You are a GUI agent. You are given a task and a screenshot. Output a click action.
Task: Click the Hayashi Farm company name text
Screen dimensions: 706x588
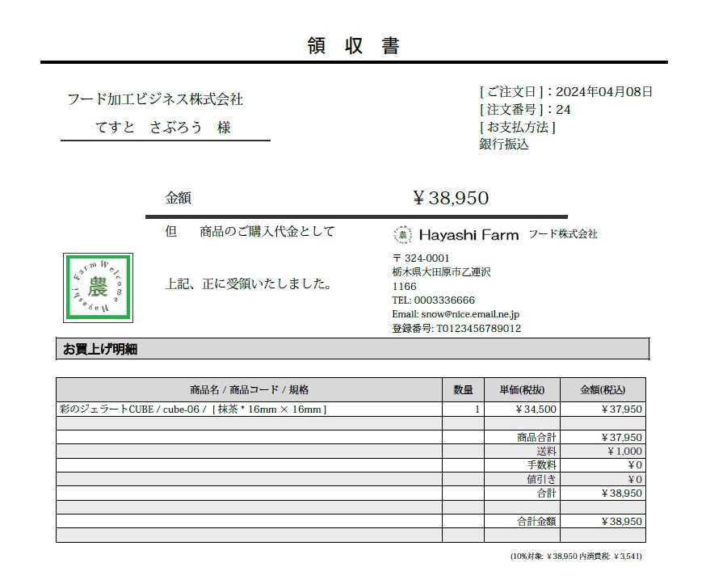(x=469, y=234)
